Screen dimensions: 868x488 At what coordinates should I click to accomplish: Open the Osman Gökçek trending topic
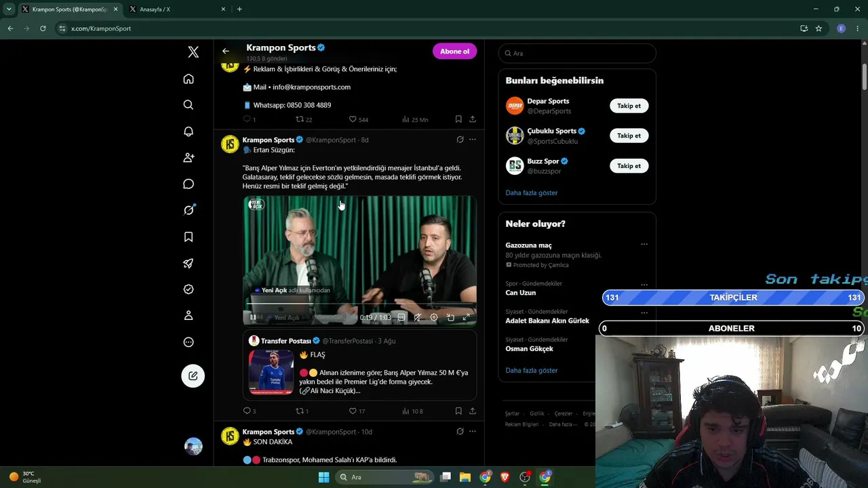[530, 348]
